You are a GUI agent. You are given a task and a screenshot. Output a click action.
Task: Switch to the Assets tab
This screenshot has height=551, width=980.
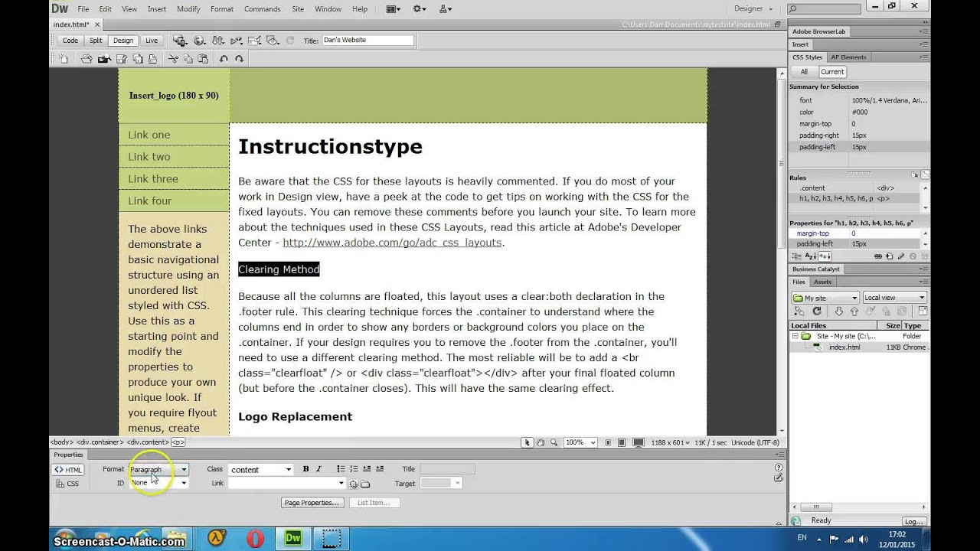[822, 282]
